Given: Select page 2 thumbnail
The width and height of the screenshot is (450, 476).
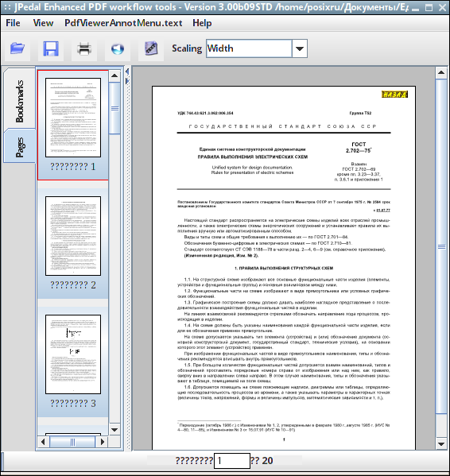Looking at the screenshot, I should pyautogui.click(x=73, y=236).
